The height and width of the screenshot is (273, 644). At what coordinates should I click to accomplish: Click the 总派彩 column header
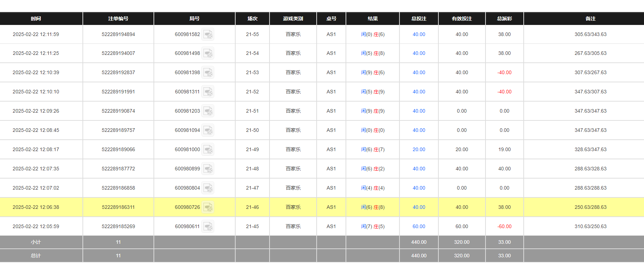(x=504, y=19)
